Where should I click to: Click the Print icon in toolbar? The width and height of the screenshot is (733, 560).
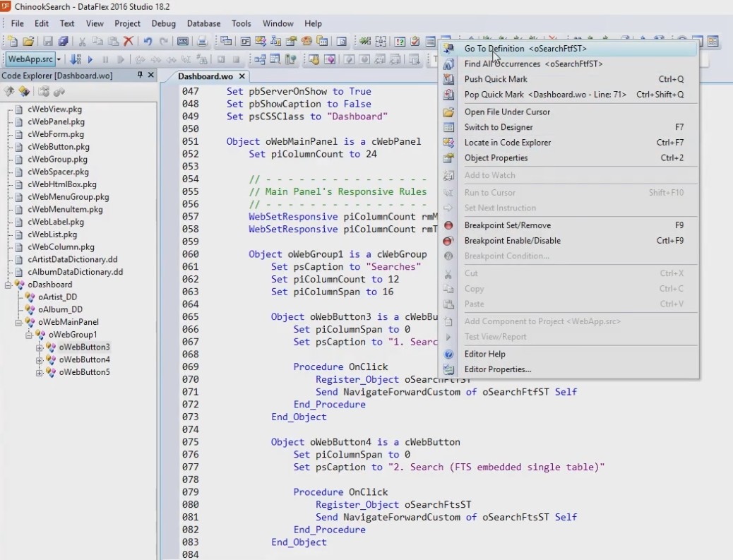click(202, 42)
